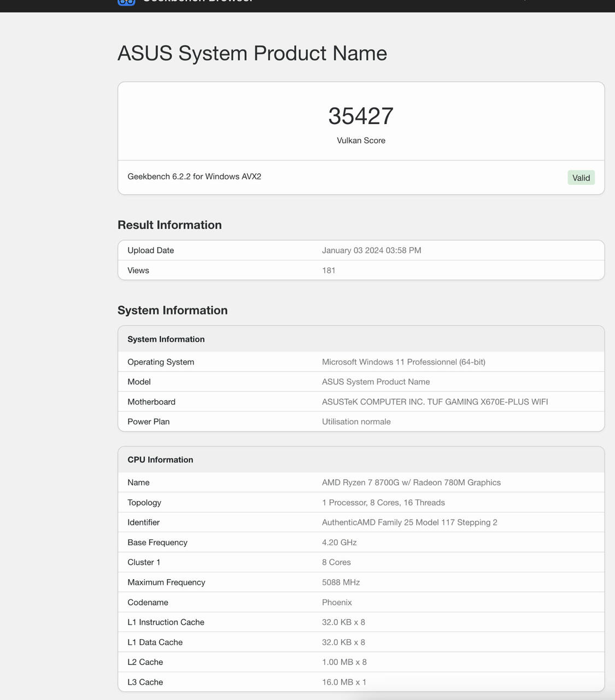Click the 'Power Plan' label
Viewport: 615px width, 700px height.
click(x=149, y=422)
